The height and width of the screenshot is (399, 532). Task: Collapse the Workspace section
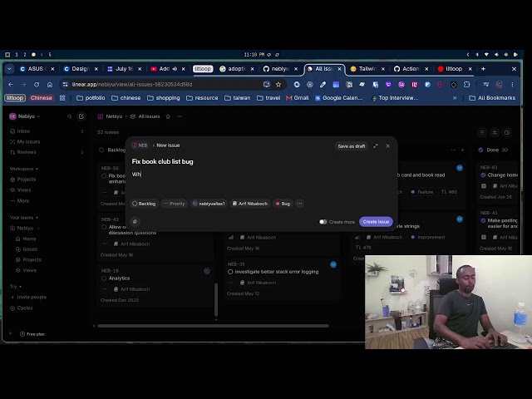click(24, 169)
